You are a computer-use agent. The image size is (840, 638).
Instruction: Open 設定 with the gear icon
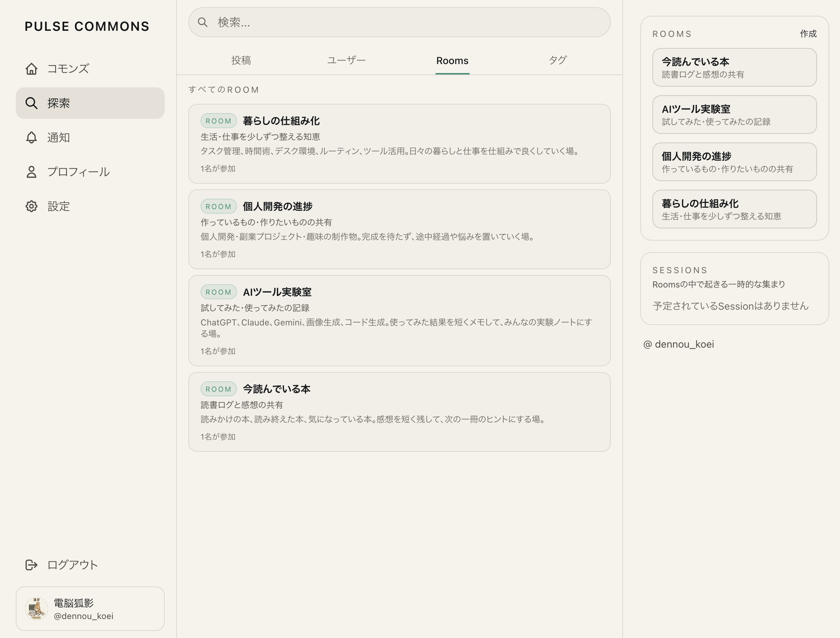31,206
